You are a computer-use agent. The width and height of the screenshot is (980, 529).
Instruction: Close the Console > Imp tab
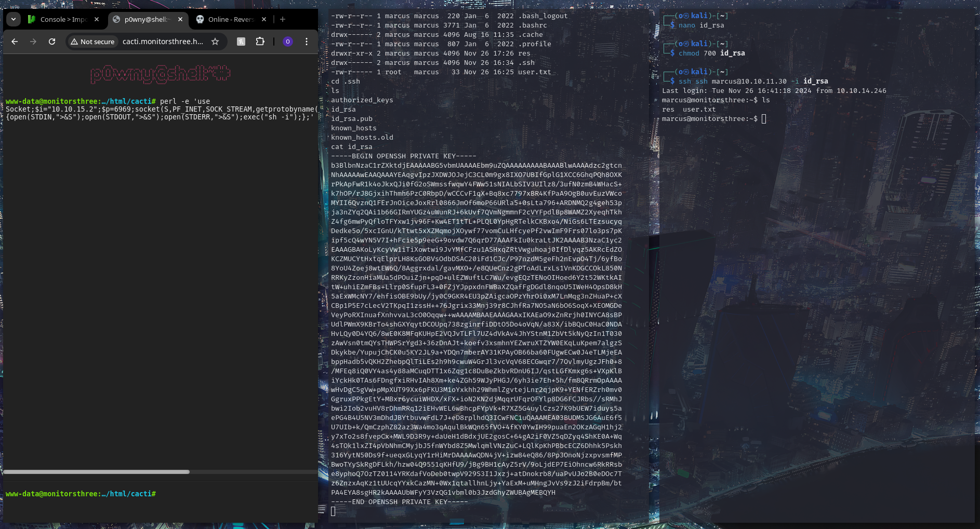point(97,19)
